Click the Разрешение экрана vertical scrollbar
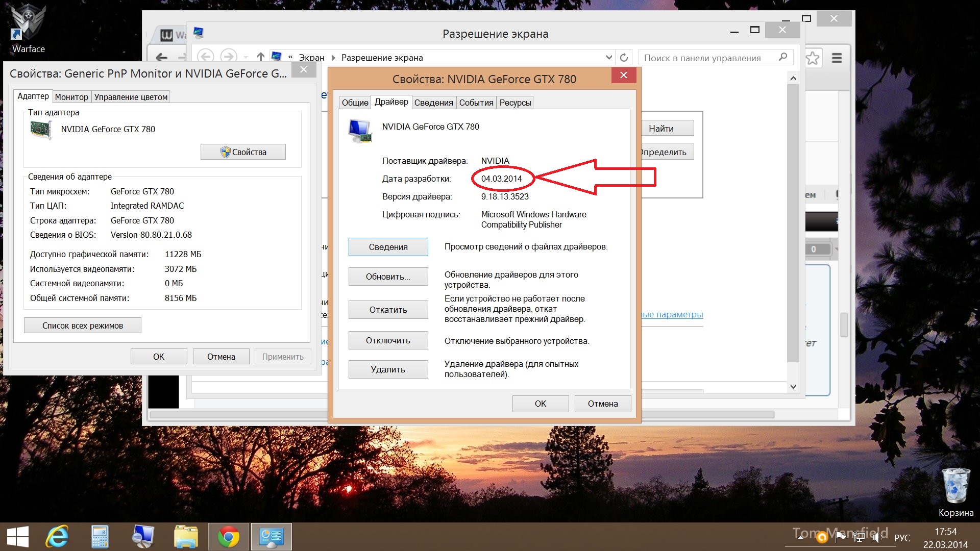This screenshot has height=551, width=980. (793, 223)
